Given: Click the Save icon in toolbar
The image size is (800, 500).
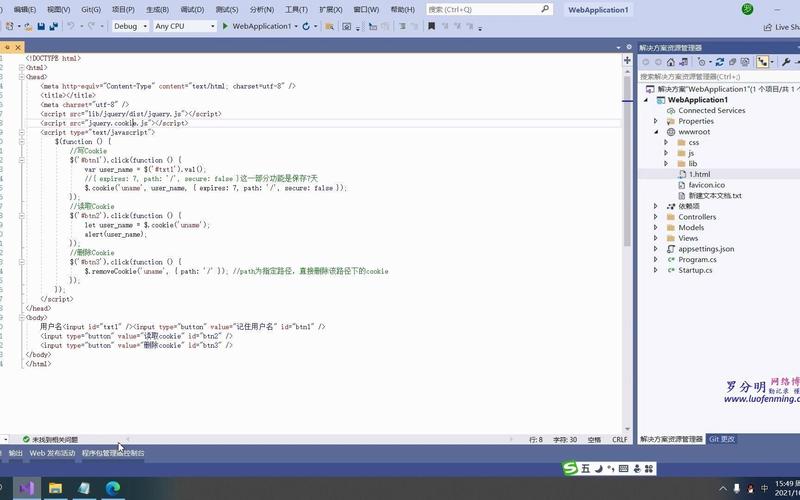Looking at the screenshot, I should (x=41, y=26).
